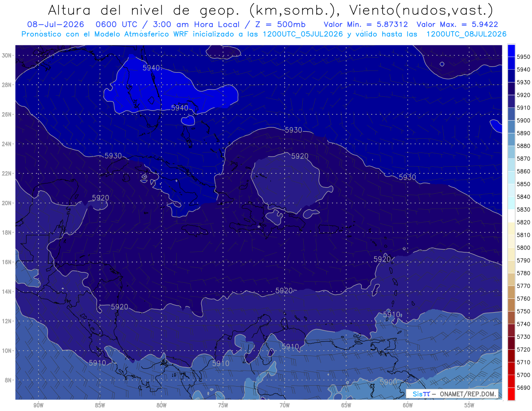Click the colorbar label 5720

click(x=524, y=349)
